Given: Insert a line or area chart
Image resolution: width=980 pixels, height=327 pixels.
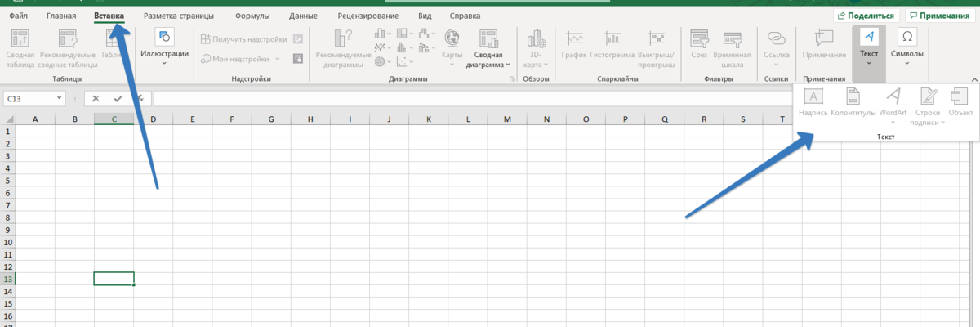Looking at the screenshot, I should point(381,48).
